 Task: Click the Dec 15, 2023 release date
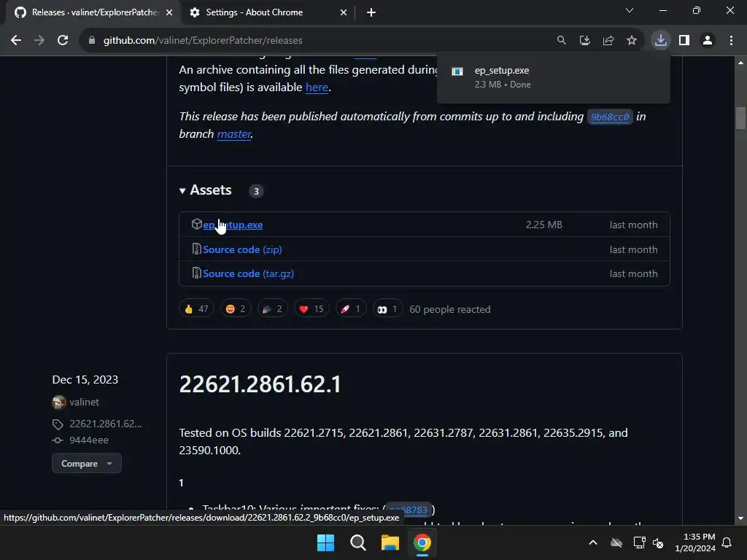pos(85,379)
